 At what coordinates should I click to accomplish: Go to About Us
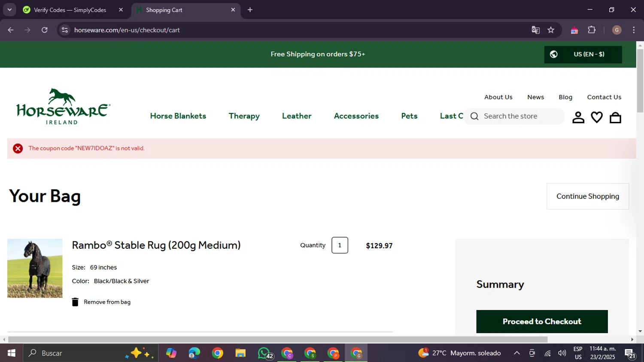(x=498, y=97)
